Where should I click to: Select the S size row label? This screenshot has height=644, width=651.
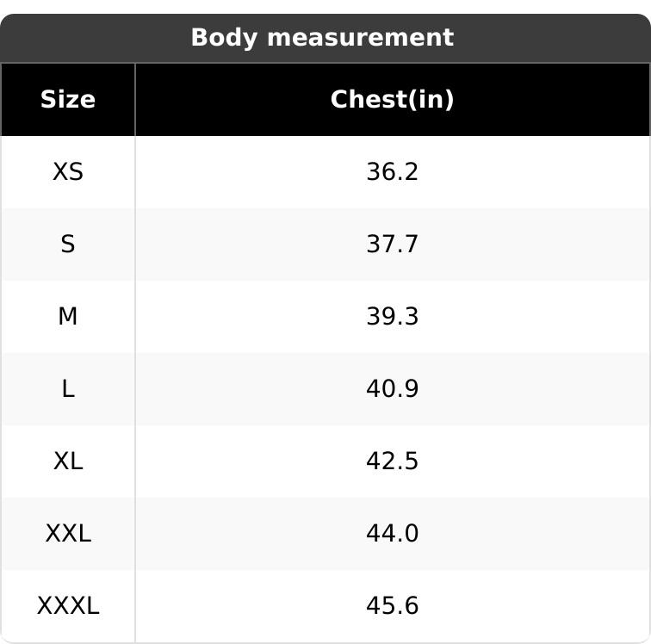click(x=68, y=244)
